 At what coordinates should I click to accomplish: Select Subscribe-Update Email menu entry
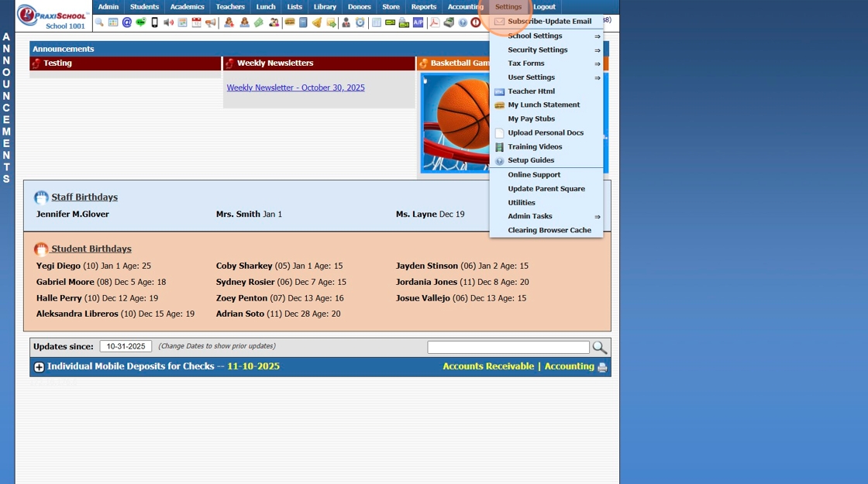(546, 22)
